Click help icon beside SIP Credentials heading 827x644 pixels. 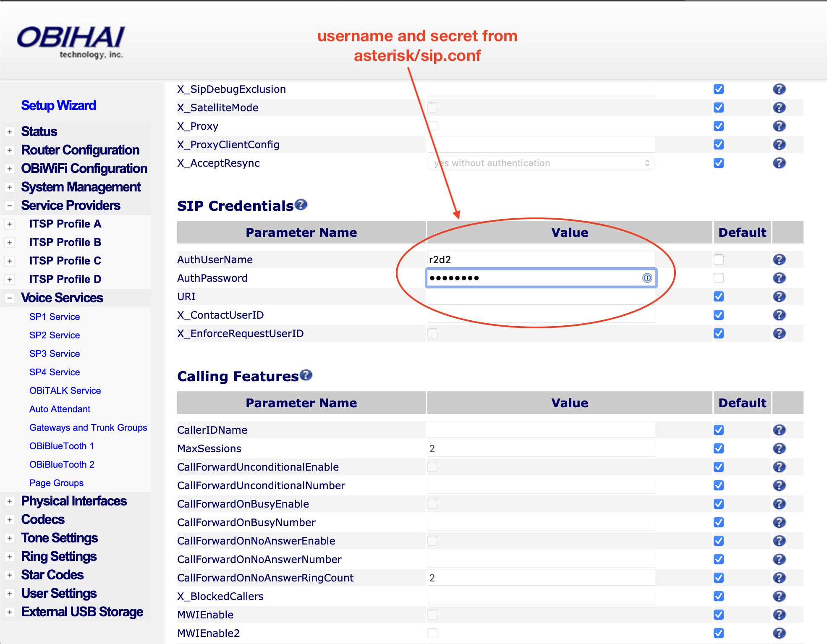pyautogui.click(x=301, y=205)
